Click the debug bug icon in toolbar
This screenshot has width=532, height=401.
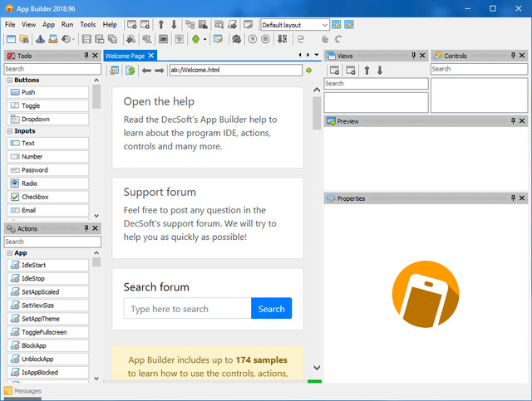(x=236, y=39)
